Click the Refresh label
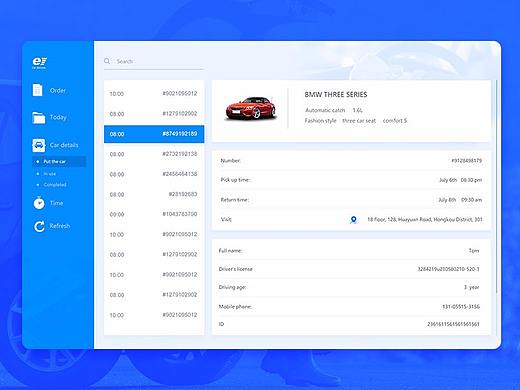520x390 pixels. coord(60,226)
